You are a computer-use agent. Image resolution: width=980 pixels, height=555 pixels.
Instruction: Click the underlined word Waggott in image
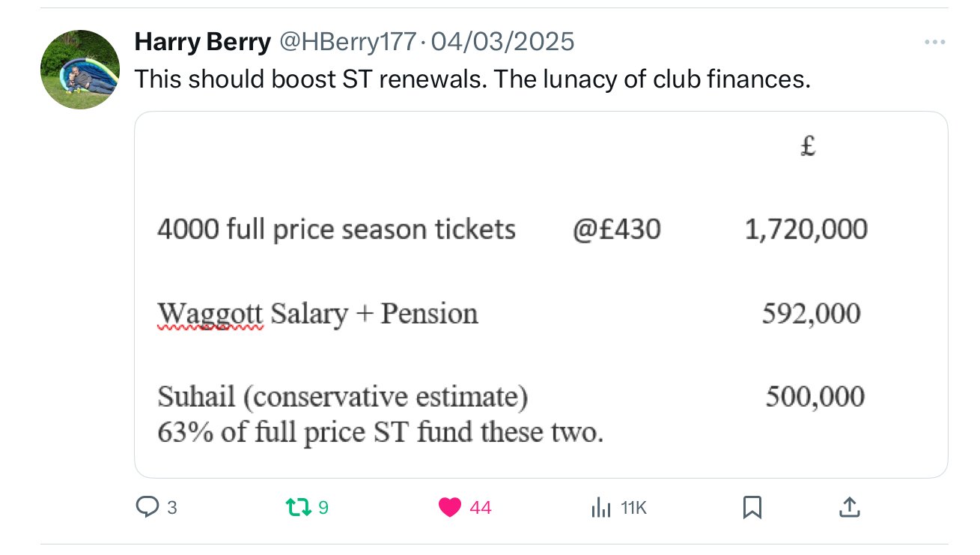pos(210,313)
